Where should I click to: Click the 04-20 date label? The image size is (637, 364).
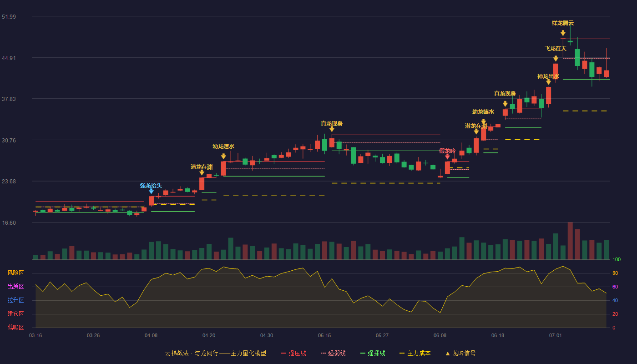[x=209, y=335]
